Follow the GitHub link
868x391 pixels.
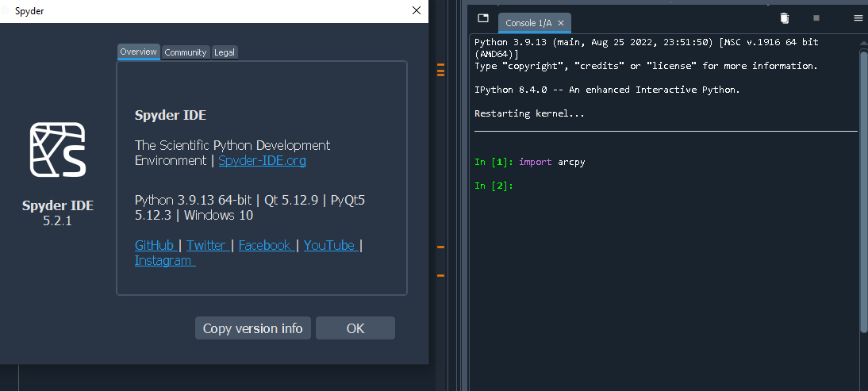click(155, 245)
